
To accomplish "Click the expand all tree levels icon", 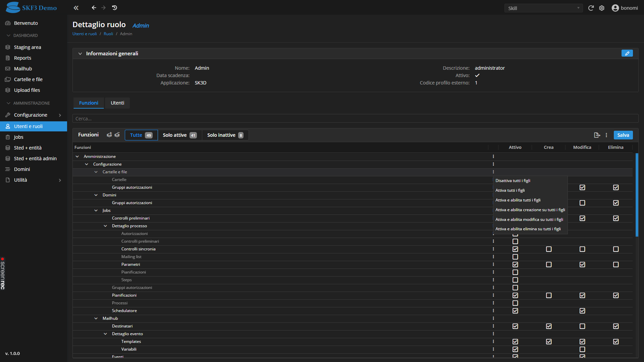I will tap(109, 135).
